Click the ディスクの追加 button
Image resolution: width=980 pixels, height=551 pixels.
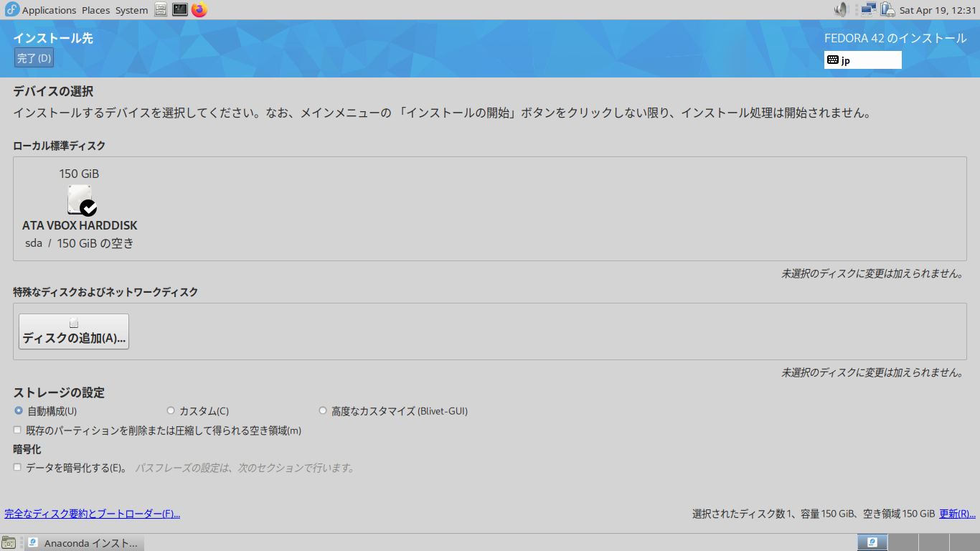click(x=74, y=331)
